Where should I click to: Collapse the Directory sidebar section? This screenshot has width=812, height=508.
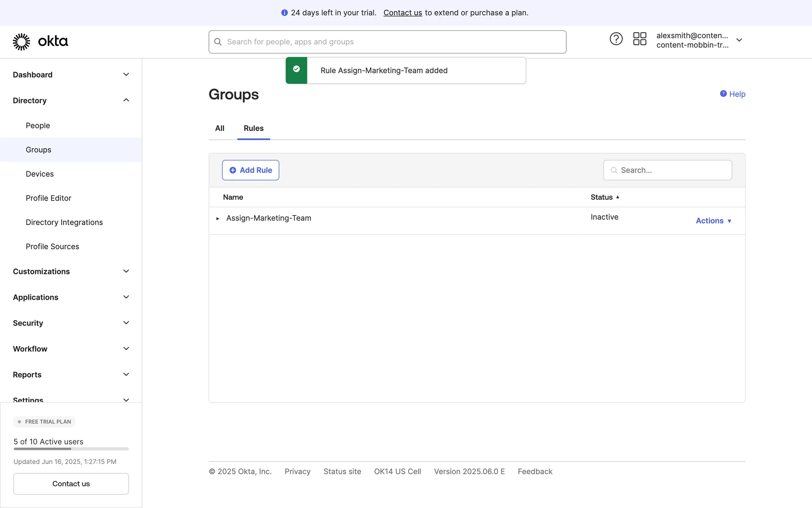tap(126, 100)
